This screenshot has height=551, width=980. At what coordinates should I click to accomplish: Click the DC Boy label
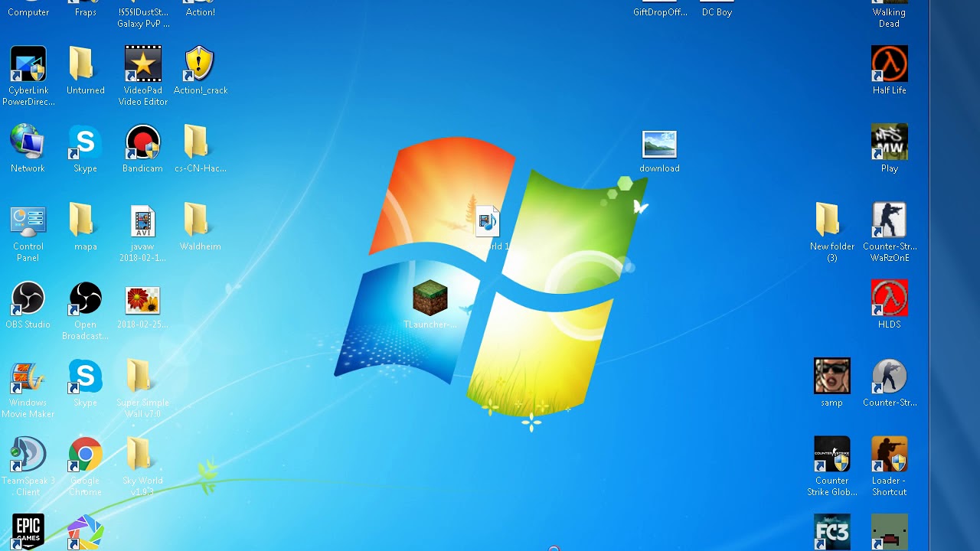point(717,12)
